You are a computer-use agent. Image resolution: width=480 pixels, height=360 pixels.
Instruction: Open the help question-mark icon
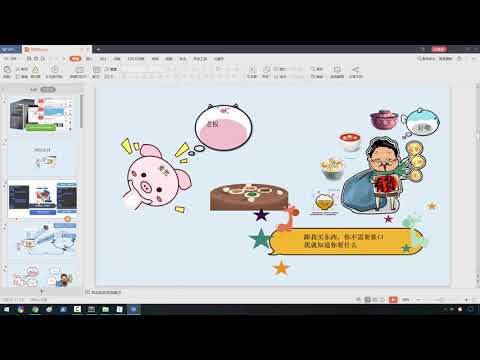(459, 59)
